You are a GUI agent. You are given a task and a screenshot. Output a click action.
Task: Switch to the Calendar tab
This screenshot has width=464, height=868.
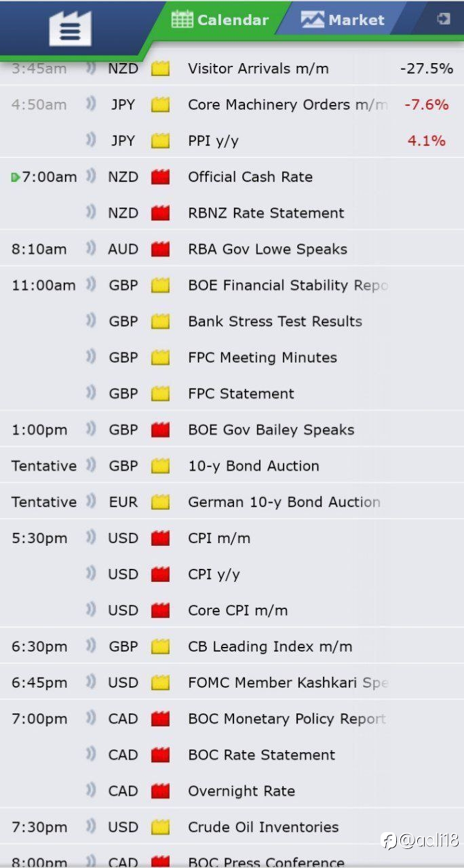click(x=220, y=20)
